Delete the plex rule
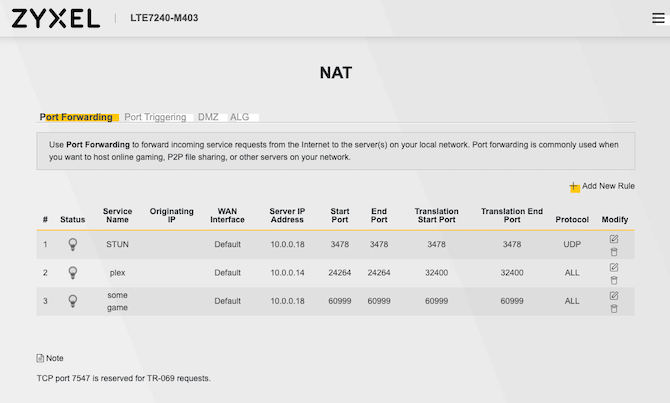Viewport: 670px width, 403px height. pos(614,280)
